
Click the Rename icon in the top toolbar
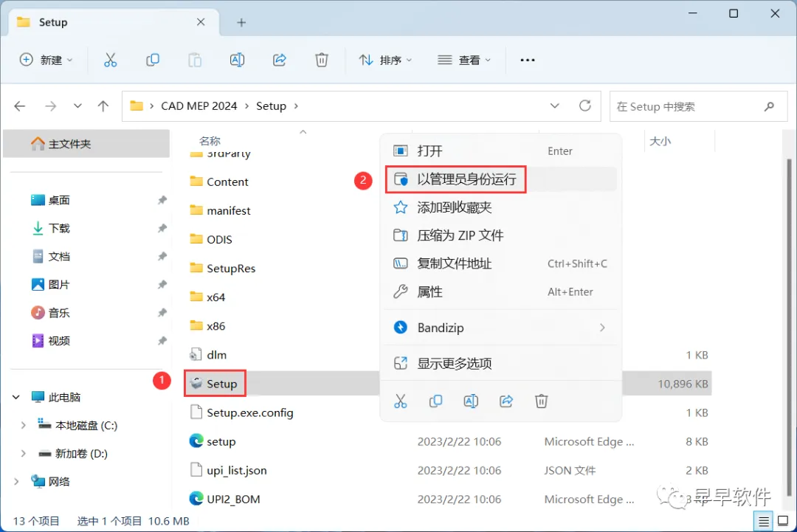tap(237, 60)
